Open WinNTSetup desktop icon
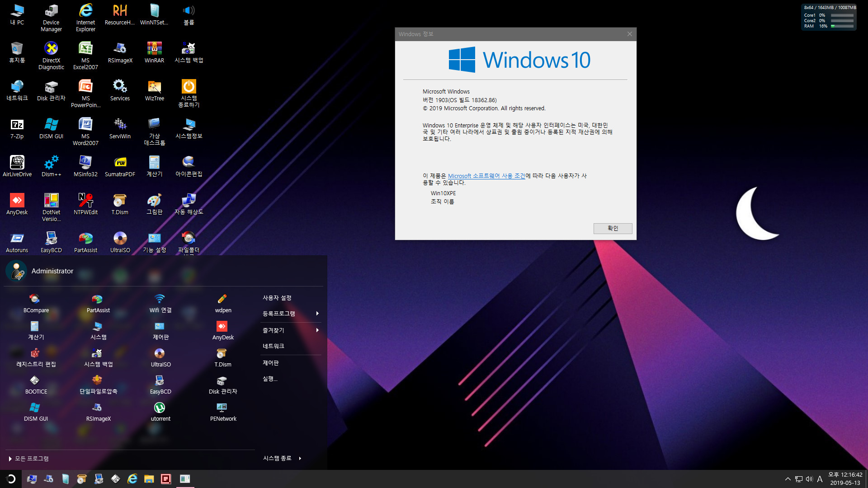 pyautogui.click(x=154, y=14)
